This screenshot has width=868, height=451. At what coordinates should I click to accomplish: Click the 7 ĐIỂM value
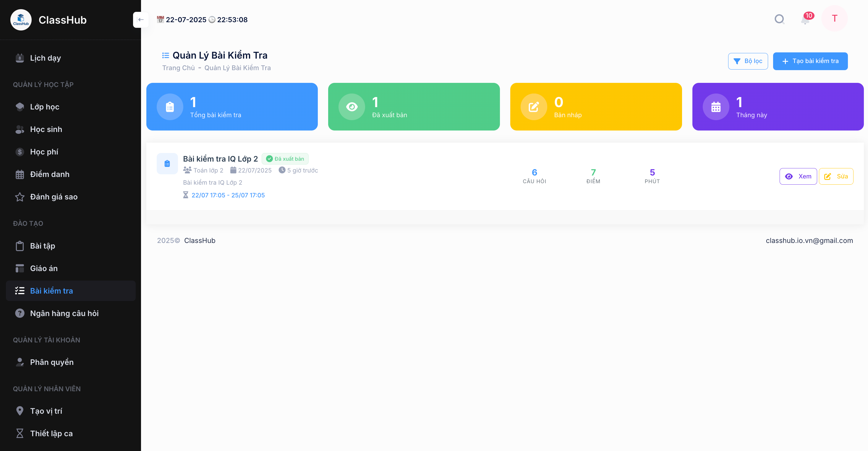pyautogui.click(x=593, y=176)
